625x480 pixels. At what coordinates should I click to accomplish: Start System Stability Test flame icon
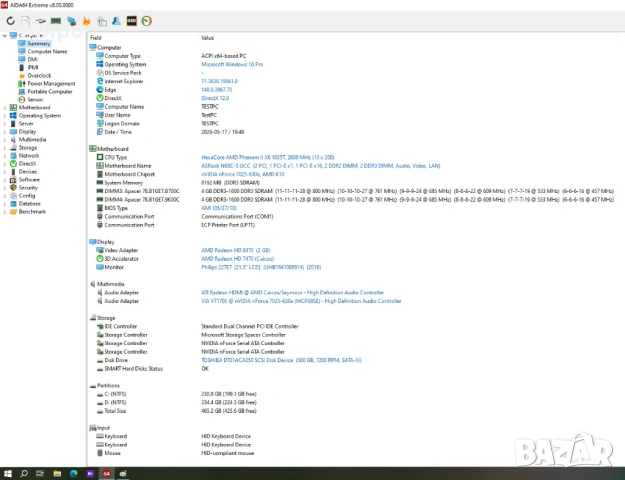(x=86, y=21)
